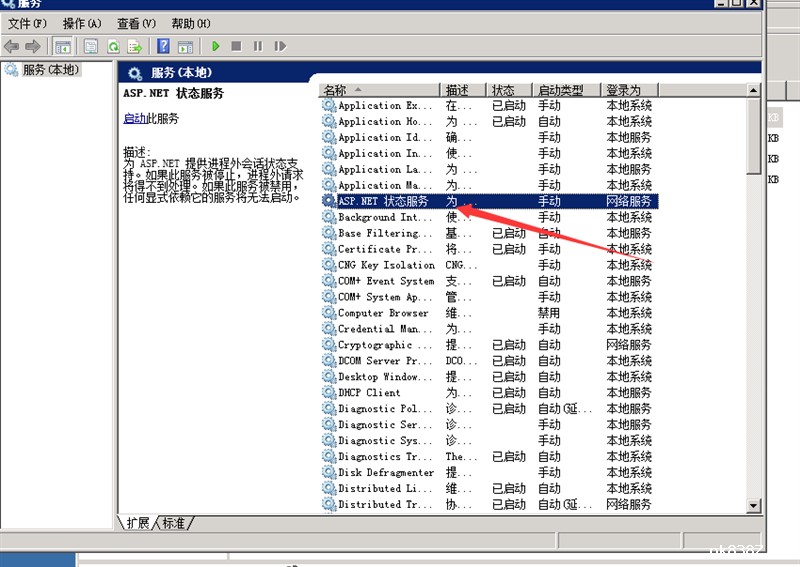Screen dimensions: 800x567
Task: Open the 文件(F) menu
Action: [27, 23]
